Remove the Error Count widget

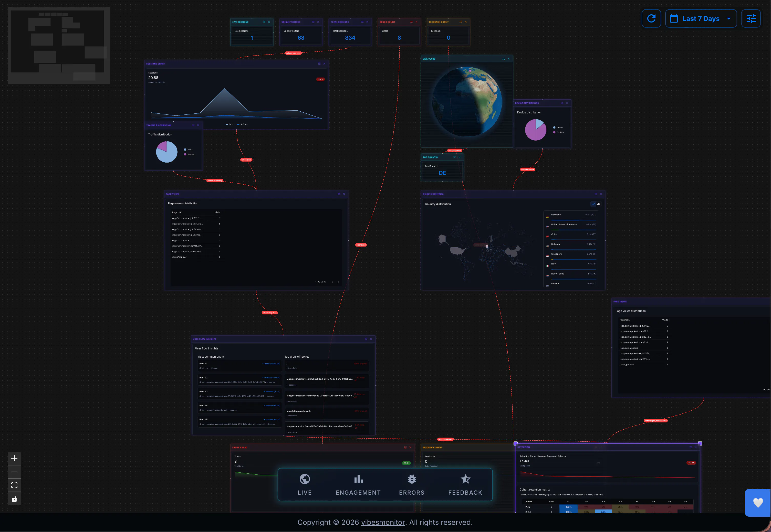click(x=416, y=22)
